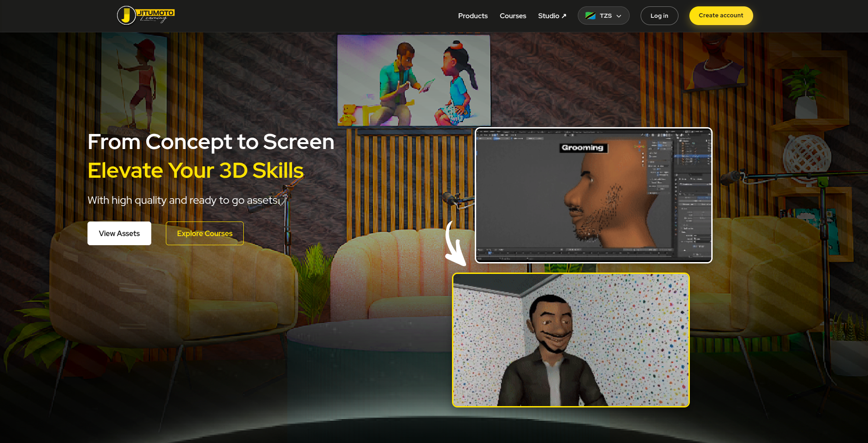This screenshot has width=868, height=443.
Task: Click the 3D axis gizmo in the Blender viewport
Action: point(639,146)
